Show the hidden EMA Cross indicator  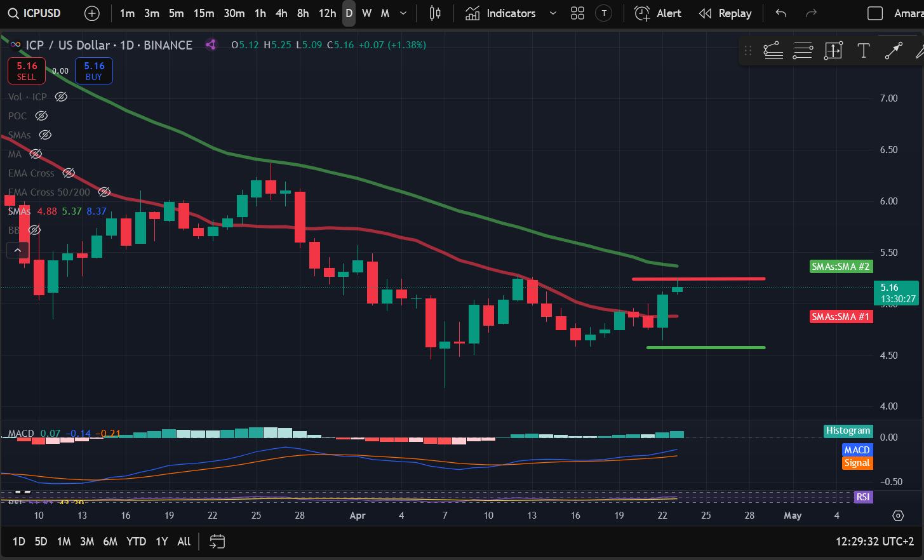coord(69,173)
